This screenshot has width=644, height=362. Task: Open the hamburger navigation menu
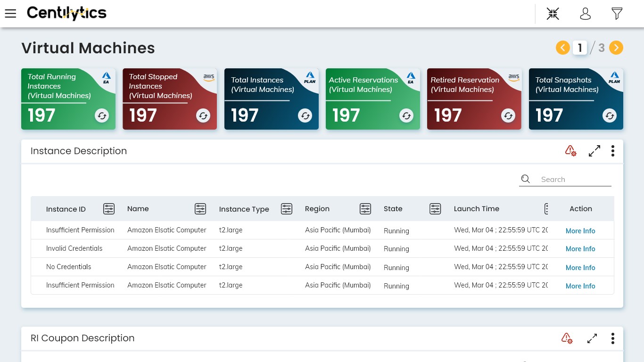10,14
